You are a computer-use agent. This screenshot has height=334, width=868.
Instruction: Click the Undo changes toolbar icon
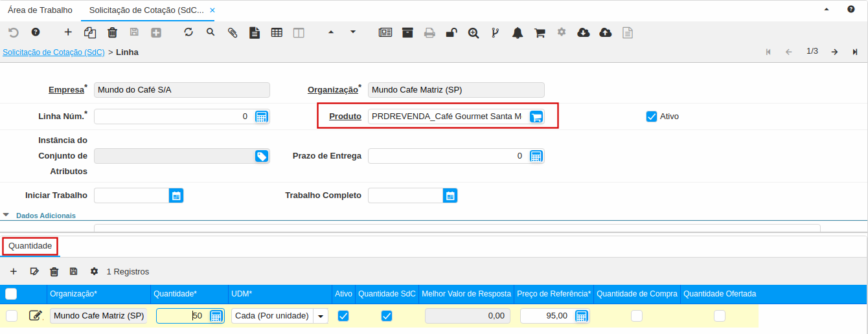[x=14, y=32]
